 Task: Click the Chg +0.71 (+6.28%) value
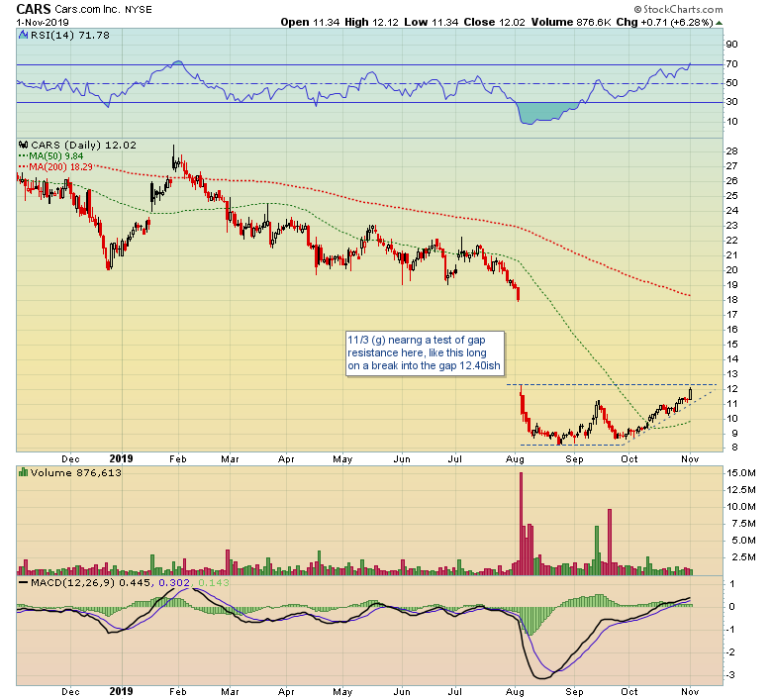(x=664, y=22)
